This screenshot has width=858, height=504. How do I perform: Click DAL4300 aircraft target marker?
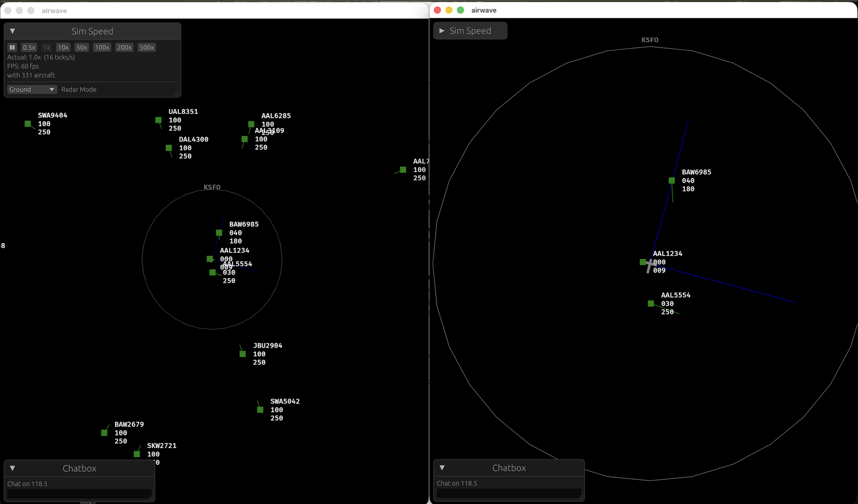pos(169,148)
